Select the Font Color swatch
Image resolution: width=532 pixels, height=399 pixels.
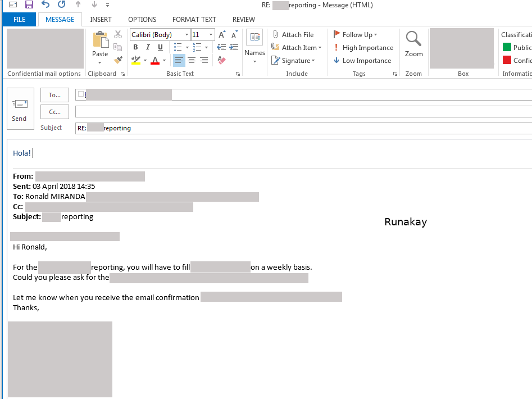(x=155, y=60)
